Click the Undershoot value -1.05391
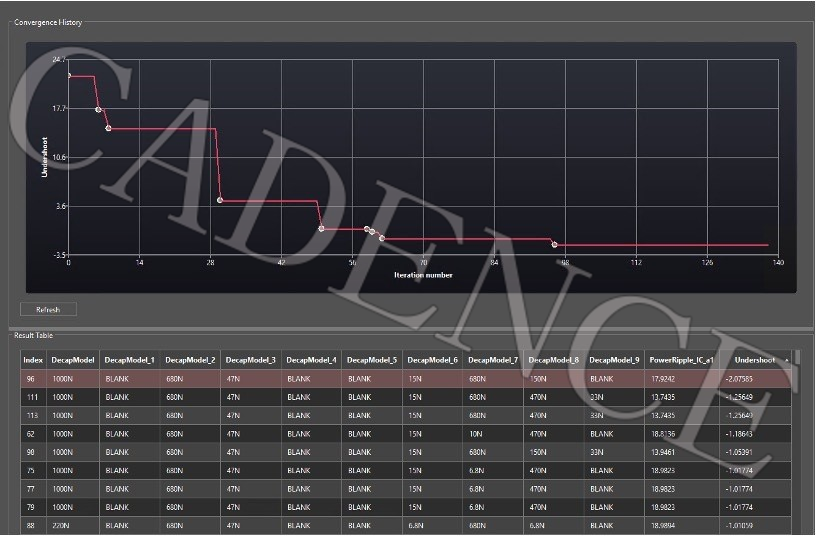The width and height of the screenshot is (816, 536). point(739,452)
